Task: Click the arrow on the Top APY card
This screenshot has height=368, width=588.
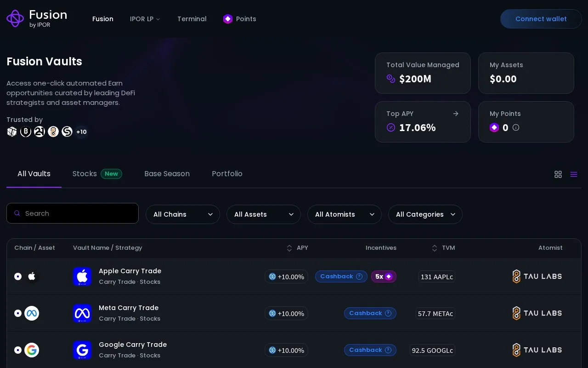Action: [456, 114]
